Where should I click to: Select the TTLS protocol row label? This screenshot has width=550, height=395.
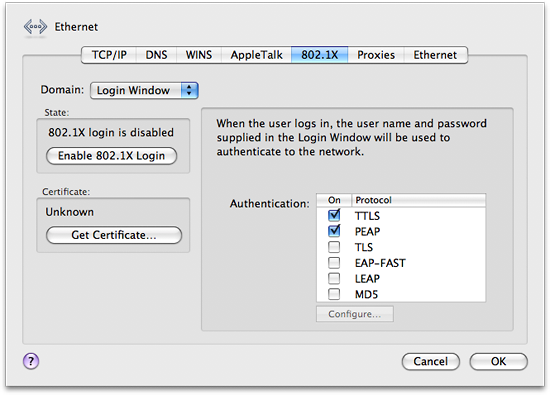[x=367, y=216]
